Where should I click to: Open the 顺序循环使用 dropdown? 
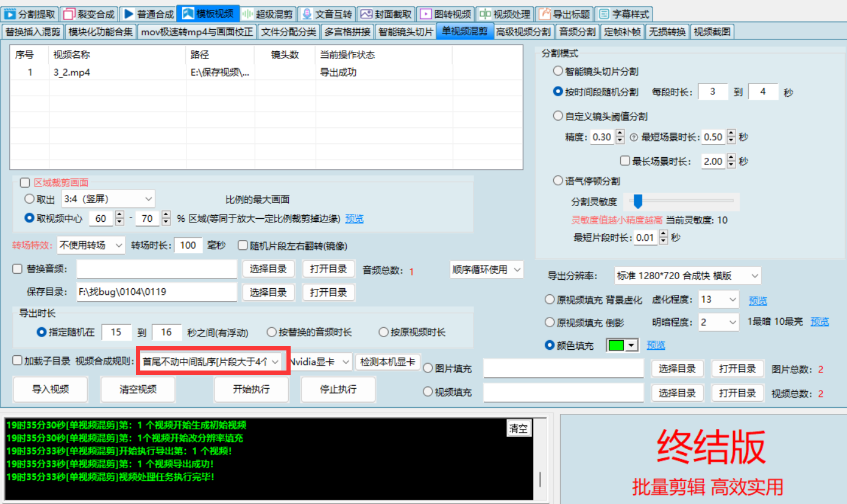(486, 269)
